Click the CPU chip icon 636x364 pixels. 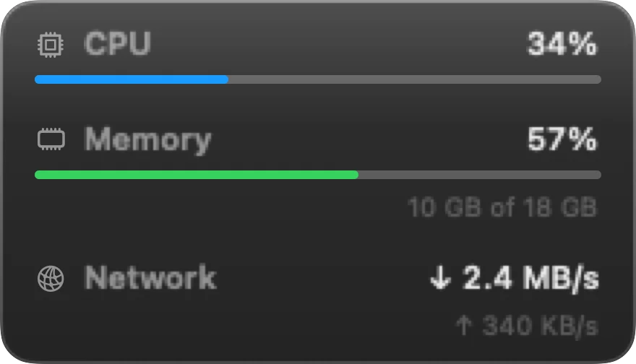[51, 44]
